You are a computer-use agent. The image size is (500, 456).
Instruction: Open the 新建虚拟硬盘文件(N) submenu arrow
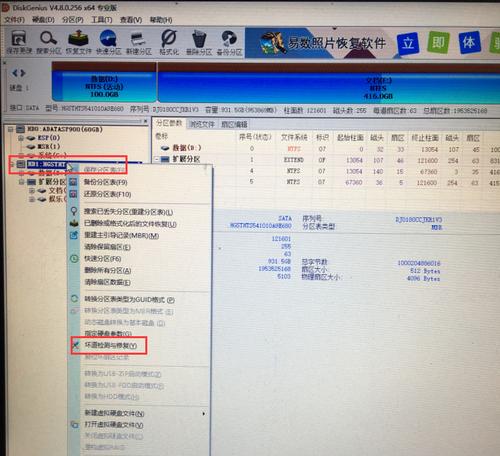[x=203, y=413]
